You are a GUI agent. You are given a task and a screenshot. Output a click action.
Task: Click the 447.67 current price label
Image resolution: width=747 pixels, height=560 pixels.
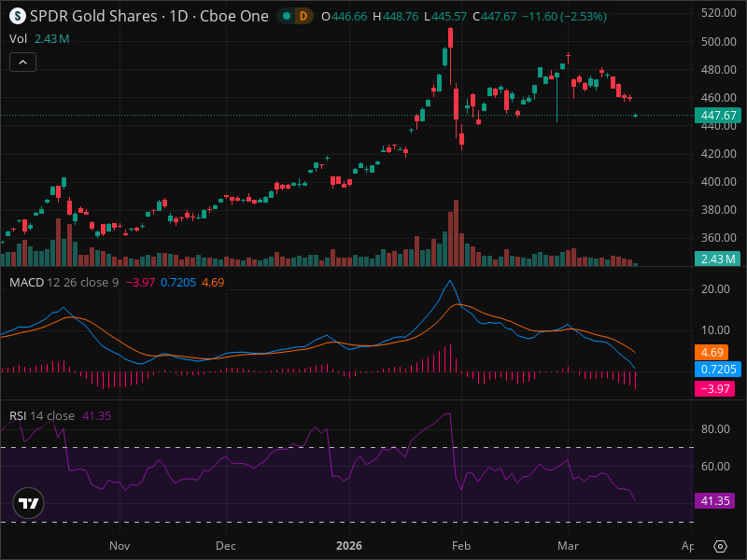tap(718, 115)
